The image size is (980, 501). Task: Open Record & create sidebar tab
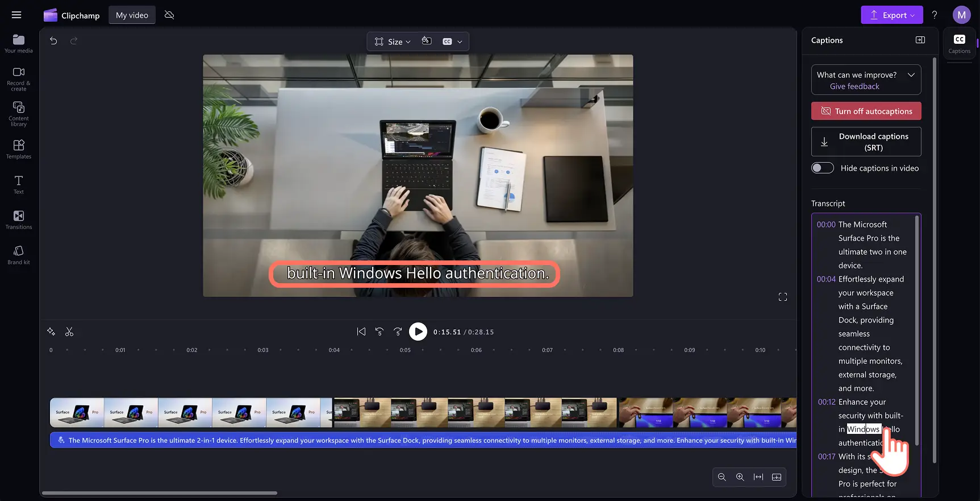pyautogui.click(x=19, y=78)
